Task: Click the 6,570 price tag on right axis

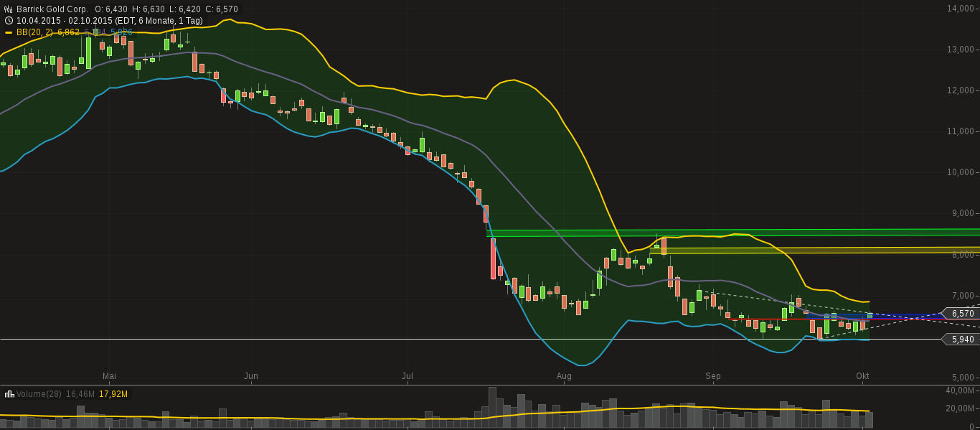Action: [961, 313]
